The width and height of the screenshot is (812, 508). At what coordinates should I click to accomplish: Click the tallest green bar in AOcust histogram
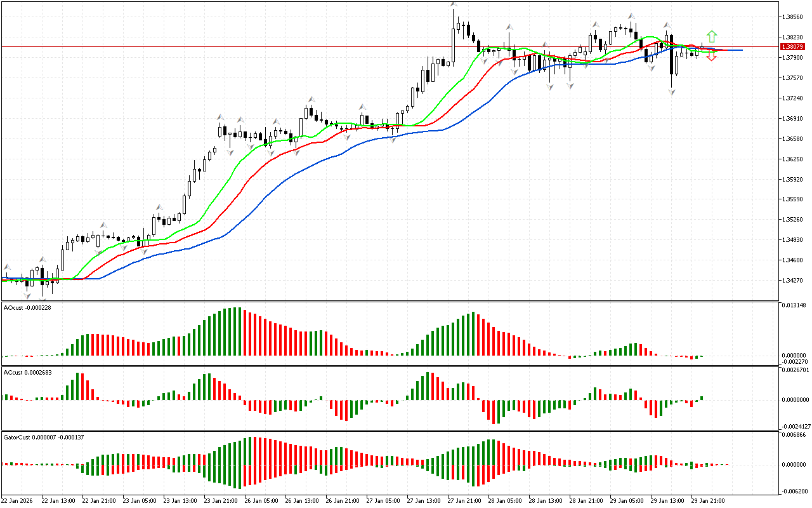[x=238, y=331]
